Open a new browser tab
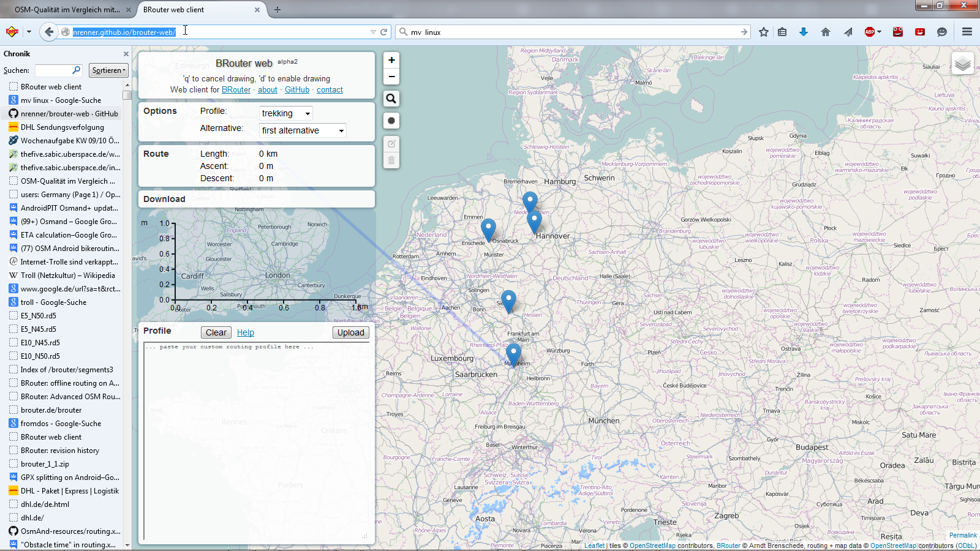The image size is (980, 551). (x=277, y=10)
